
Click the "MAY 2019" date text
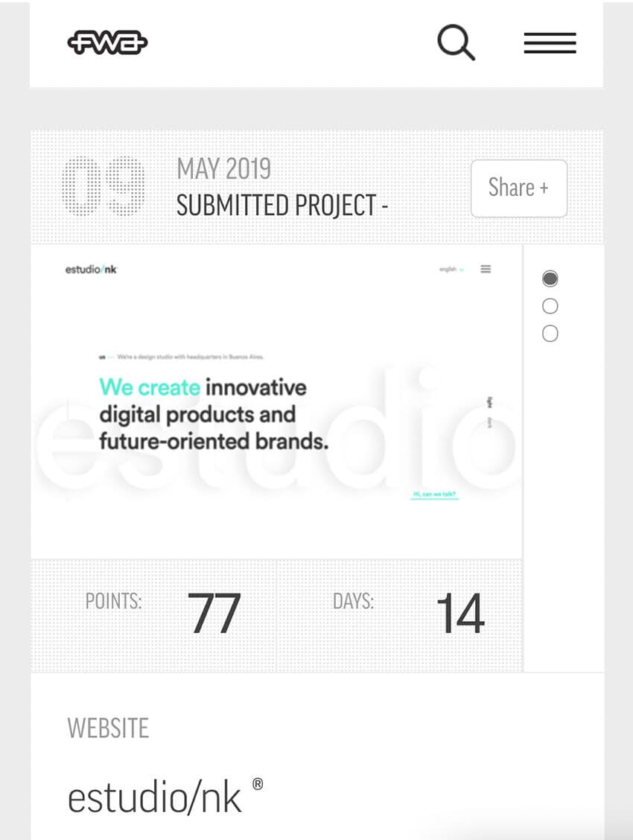click(x=223, y=170)
